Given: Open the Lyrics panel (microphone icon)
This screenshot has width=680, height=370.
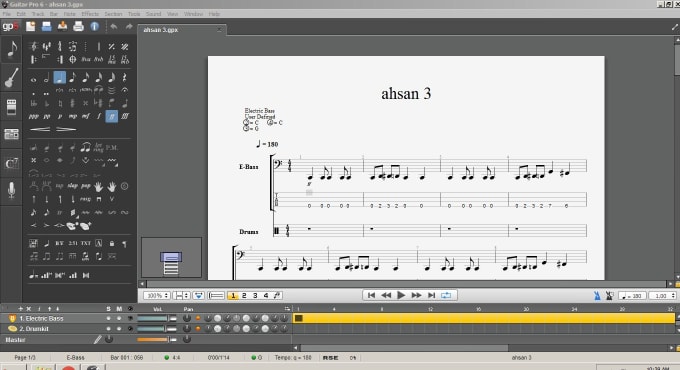Looking at the screenshot, I should [x=12, y=190].
